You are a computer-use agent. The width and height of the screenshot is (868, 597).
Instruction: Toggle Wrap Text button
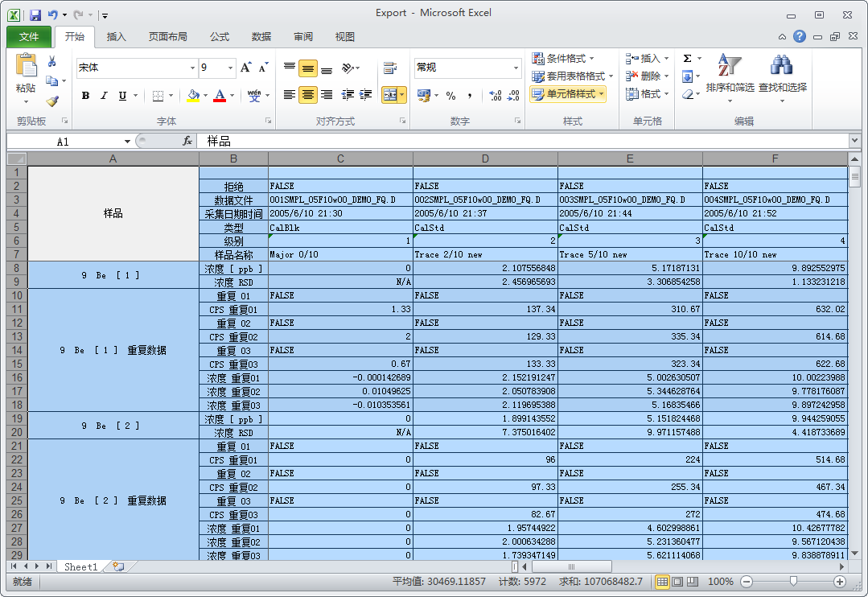pos(389,68)
